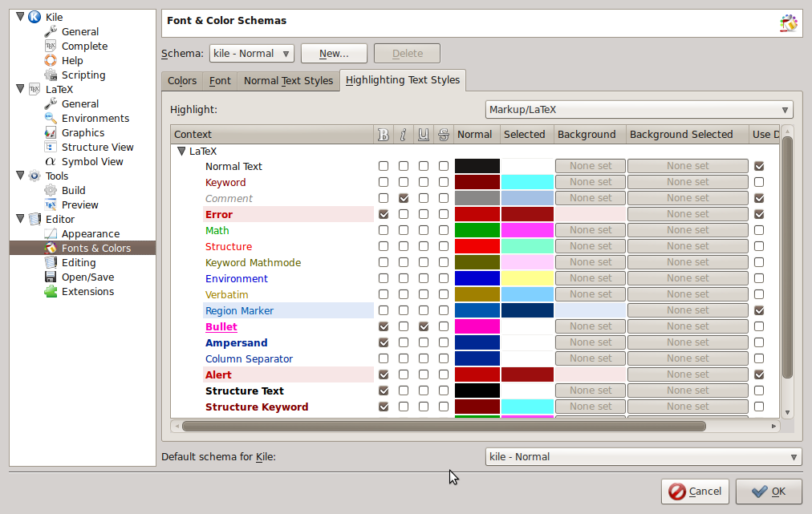Image resolution: width=812 pixels, height=514 pixels.
Task: Click the Cancel button
Action: pos(695,492)
